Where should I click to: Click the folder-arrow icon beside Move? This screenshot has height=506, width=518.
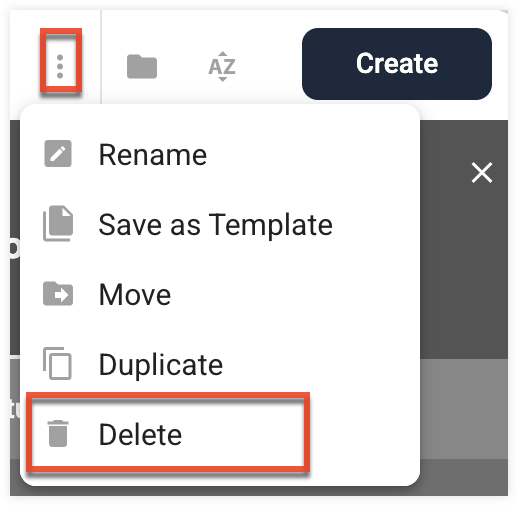pos(58,294)
